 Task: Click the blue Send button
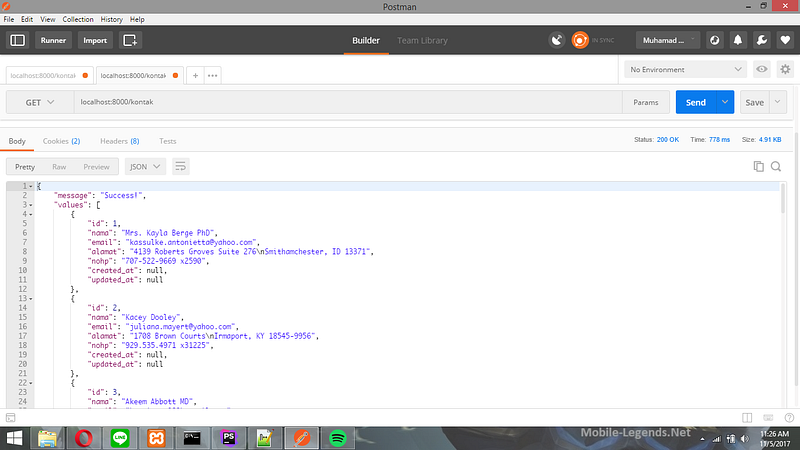pyautogui.click(x=696, y=102)
